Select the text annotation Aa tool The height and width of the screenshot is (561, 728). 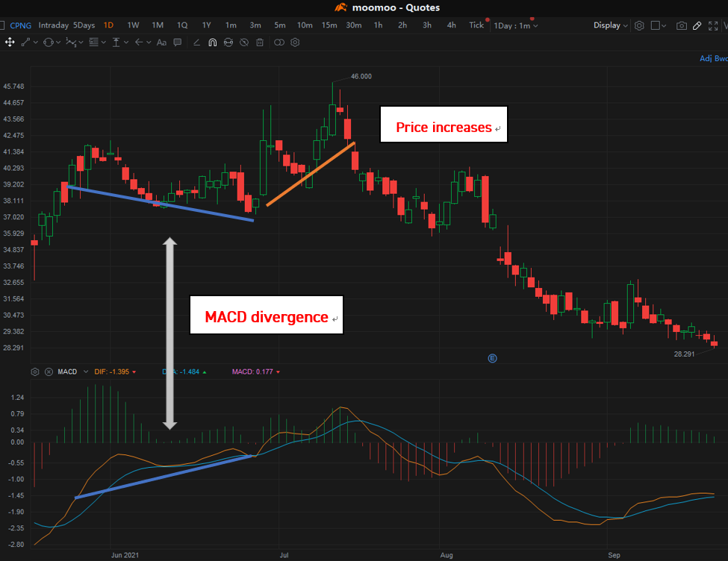tap(161, 43)
